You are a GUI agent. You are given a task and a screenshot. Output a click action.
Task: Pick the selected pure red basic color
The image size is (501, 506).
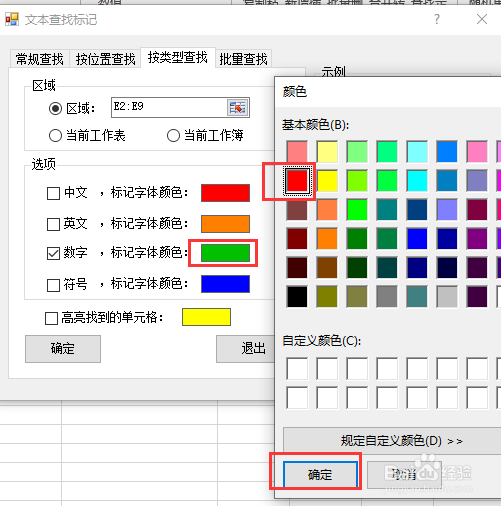click(297, 181)
